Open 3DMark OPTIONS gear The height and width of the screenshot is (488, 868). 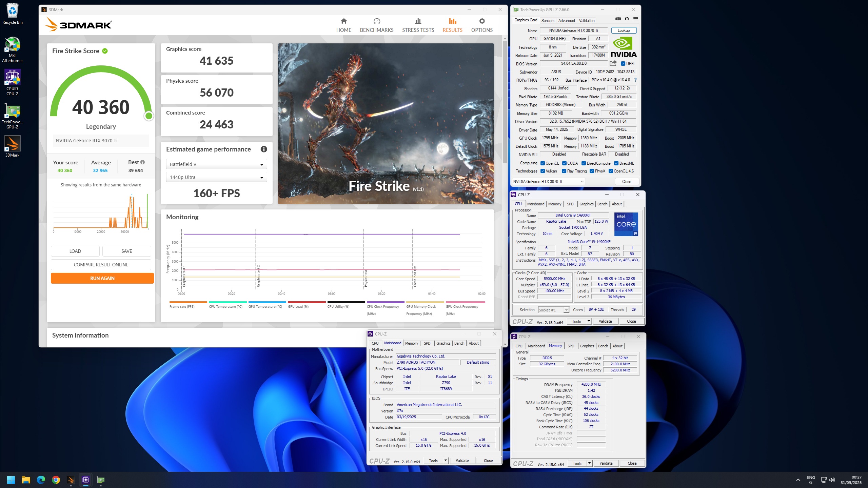coord(481,25)
